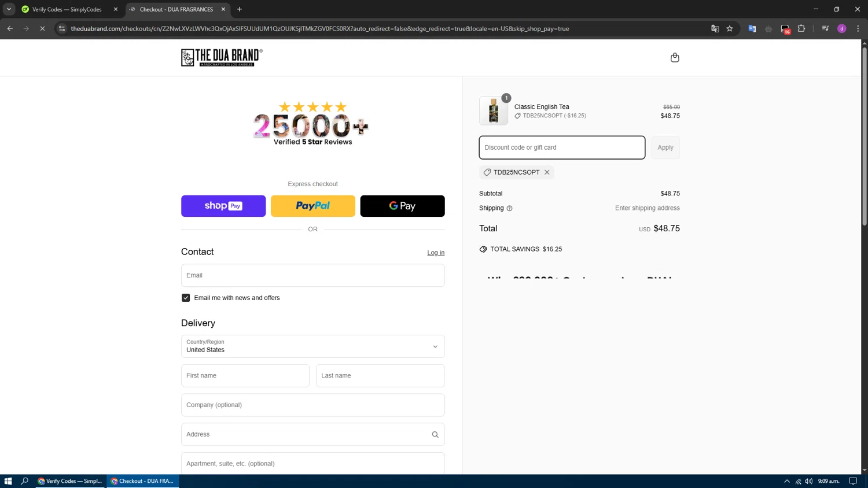Screen dimensions: 868x488
Task: Open the extension with red 16 badge
Action: [x=785, y=29]
